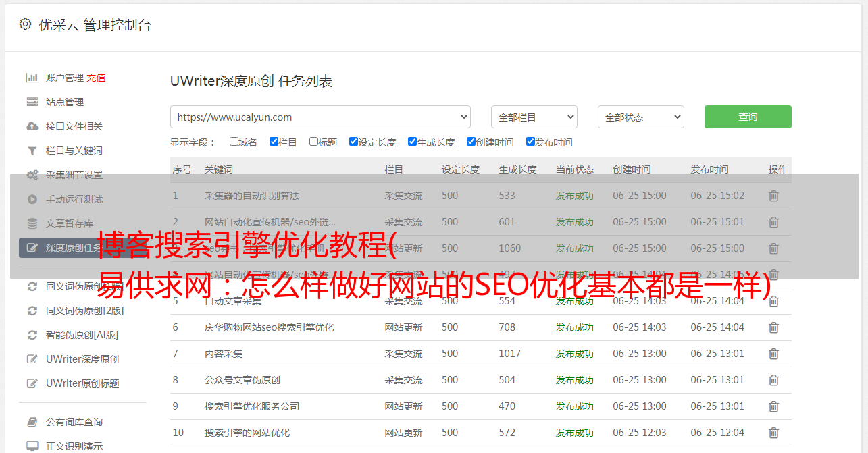Click the 公有词库查询 book icon
Viewport: 868px width, 453px height.
coord(32,422)
